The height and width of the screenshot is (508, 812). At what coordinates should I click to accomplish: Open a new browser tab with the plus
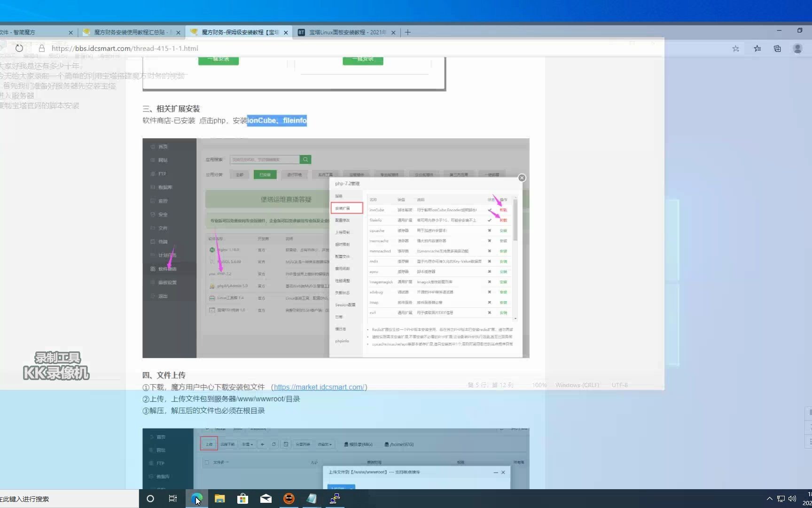(408, 32)
